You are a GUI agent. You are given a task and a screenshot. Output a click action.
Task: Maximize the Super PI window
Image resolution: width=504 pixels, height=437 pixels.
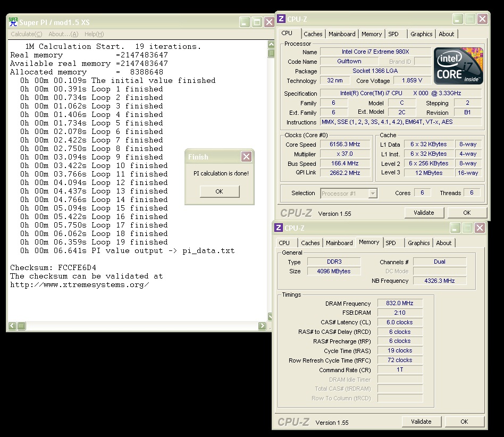tap(257, 22)
